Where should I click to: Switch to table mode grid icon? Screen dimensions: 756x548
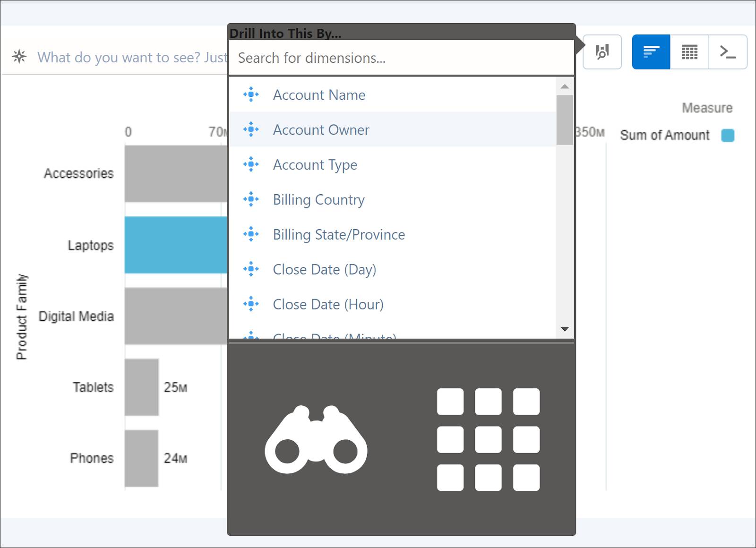coord(689,52)
